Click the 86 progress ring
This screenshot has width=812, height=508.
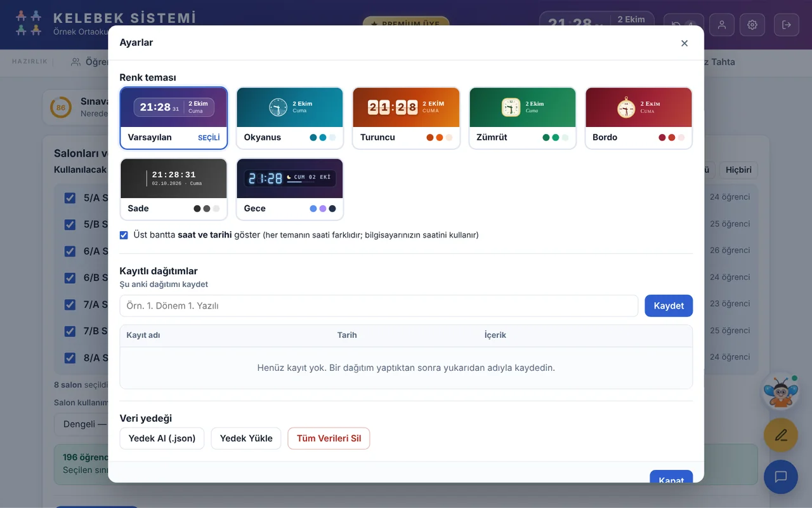click(61, 107)
